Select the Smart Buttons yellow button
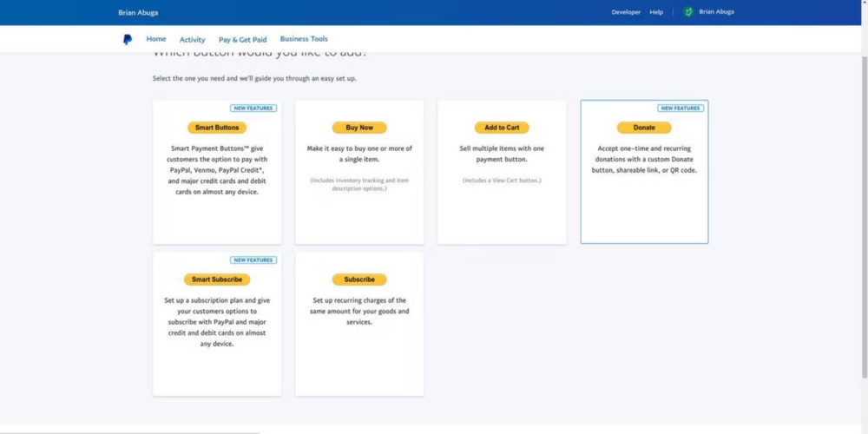 217,128
